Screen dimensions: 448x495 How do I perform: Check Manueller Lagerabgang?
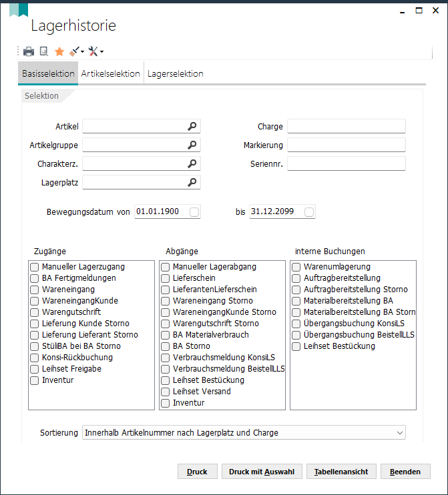pyautogui.click(x=165, y=267)
